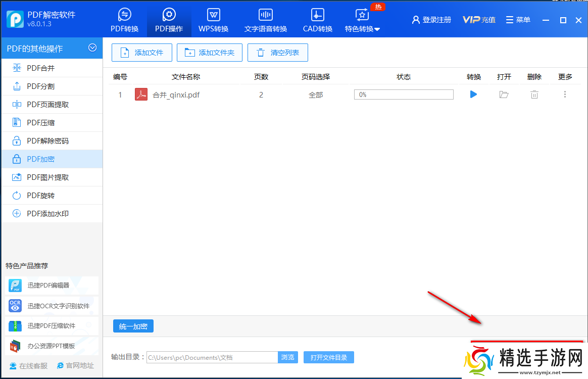
Task: Click 添加文件 to add a file
Action: coord(141,52)
